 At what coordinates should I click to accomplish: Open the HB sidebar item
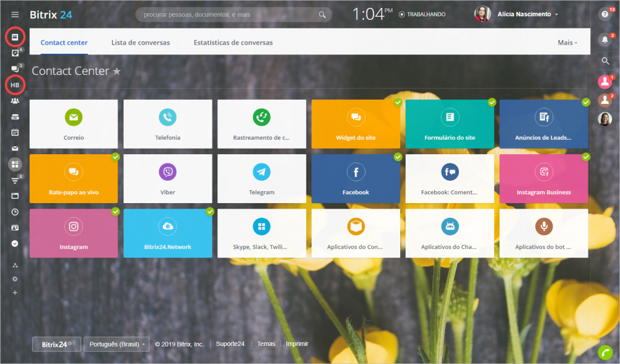click(x=15, y=85)
